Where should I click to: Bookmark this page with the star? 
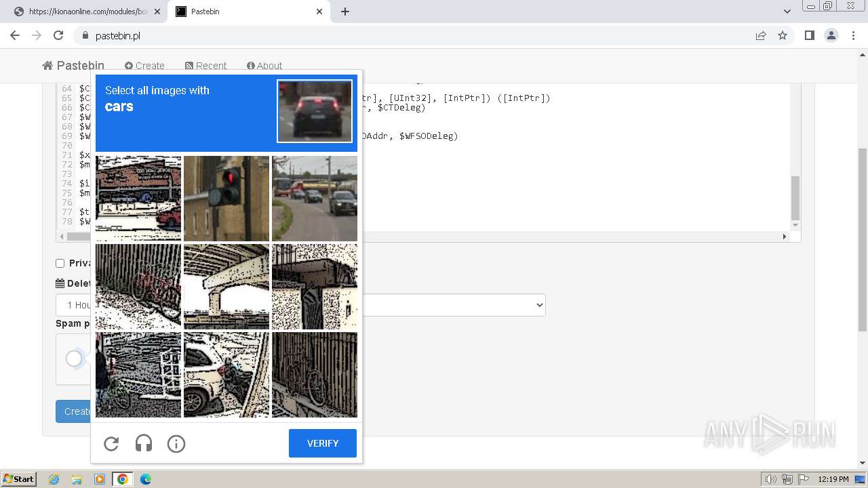(x=783, y=35)
